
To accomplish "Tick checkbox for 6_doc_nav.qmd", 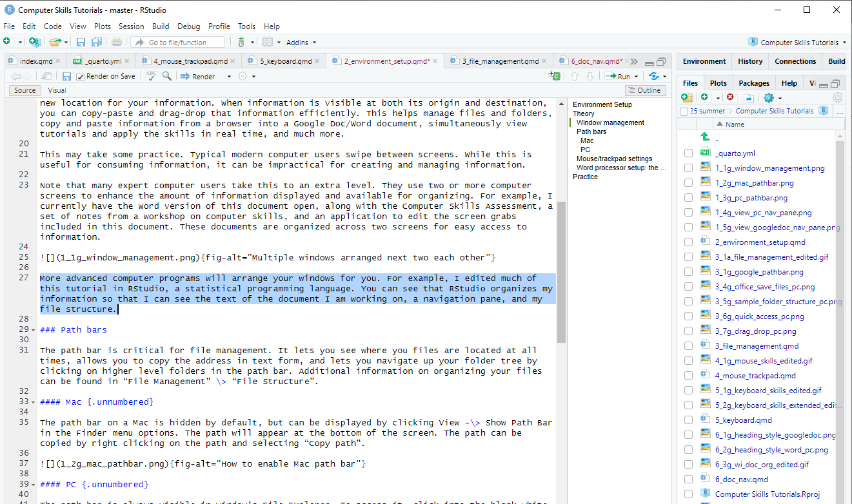I will [x=688, y=480].
